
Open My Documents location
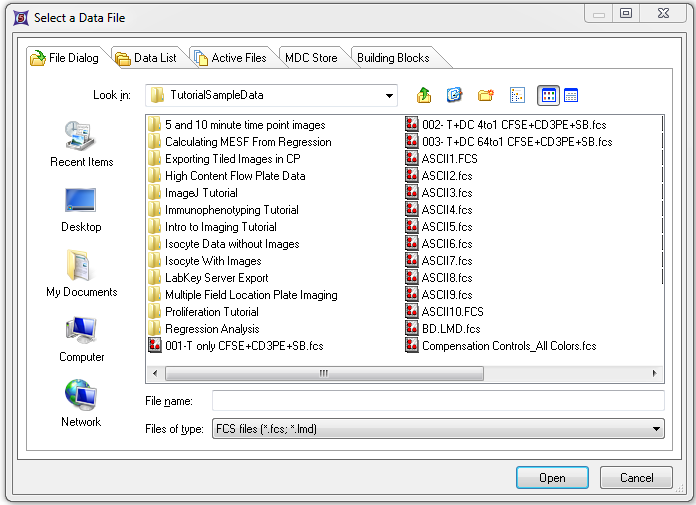[81, 274]
